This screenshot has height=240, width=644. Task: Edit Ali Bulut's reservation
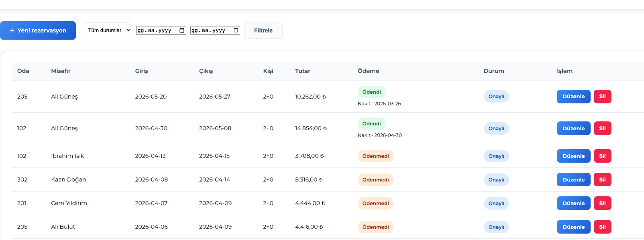pyautogui.click(x=573, y=227)
